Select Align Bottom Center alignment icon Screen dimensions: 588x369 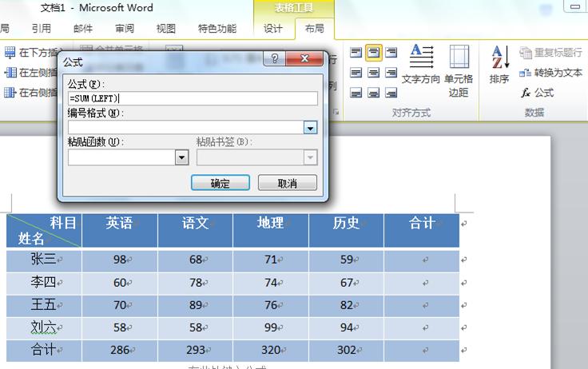tap(374, 93)
